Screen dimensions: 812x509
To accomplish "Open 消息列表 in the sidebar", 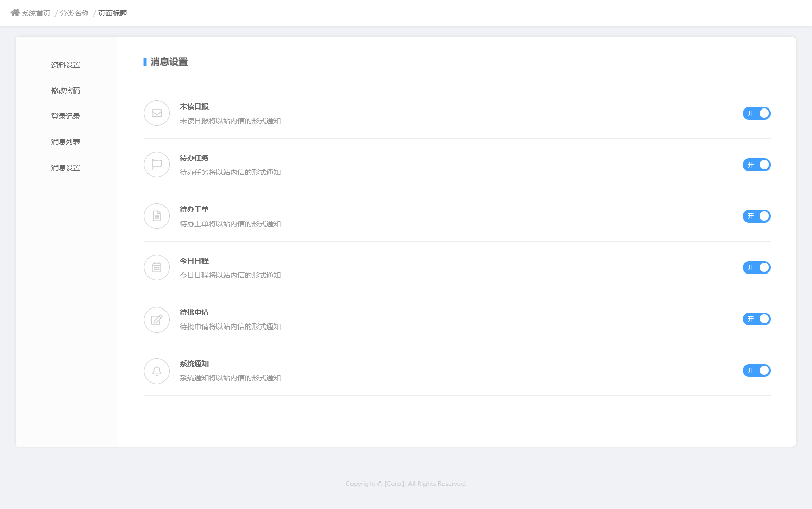I will [x=66, y=142].
